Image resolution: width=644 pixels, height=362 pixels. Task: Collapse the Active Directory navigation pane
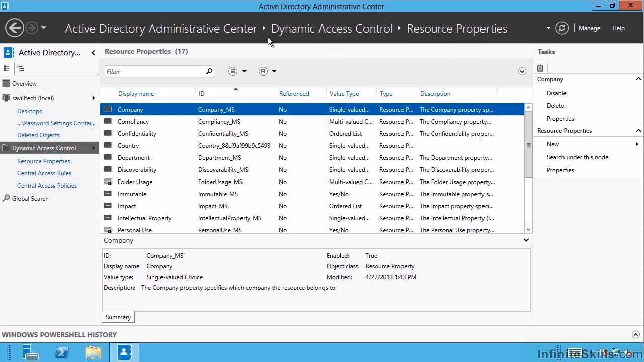tap(93, 53)
